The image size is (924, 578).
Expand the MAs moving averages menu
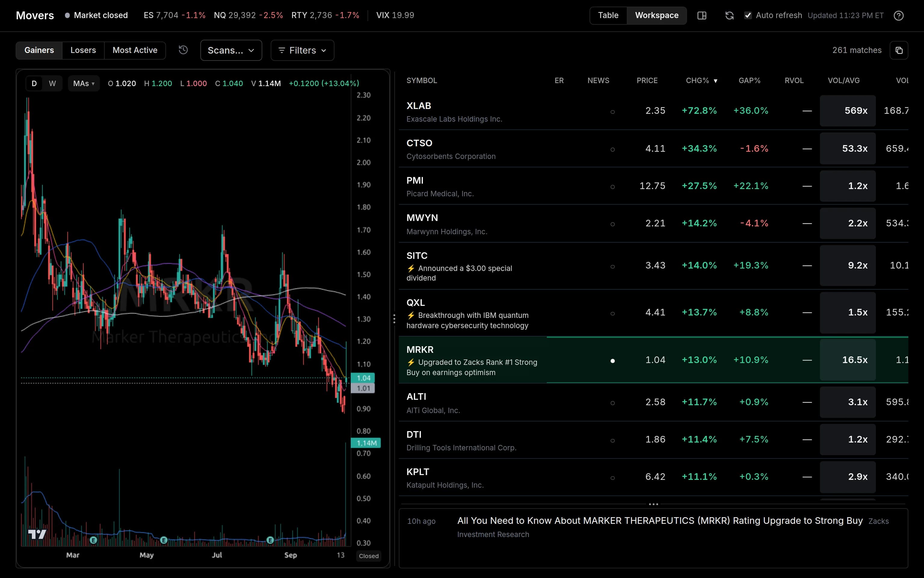pyautogui.click(x=84, y=83)
